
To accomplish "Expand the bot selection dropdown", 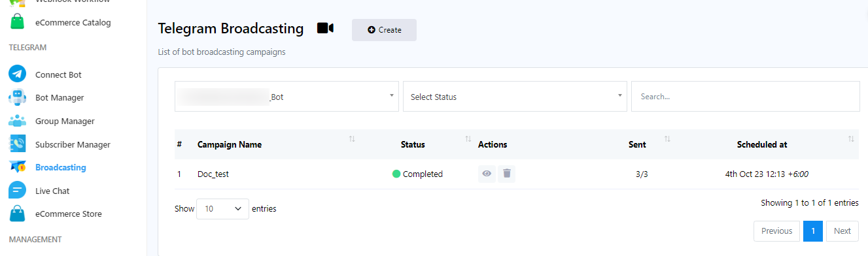I will coord(286,97).
